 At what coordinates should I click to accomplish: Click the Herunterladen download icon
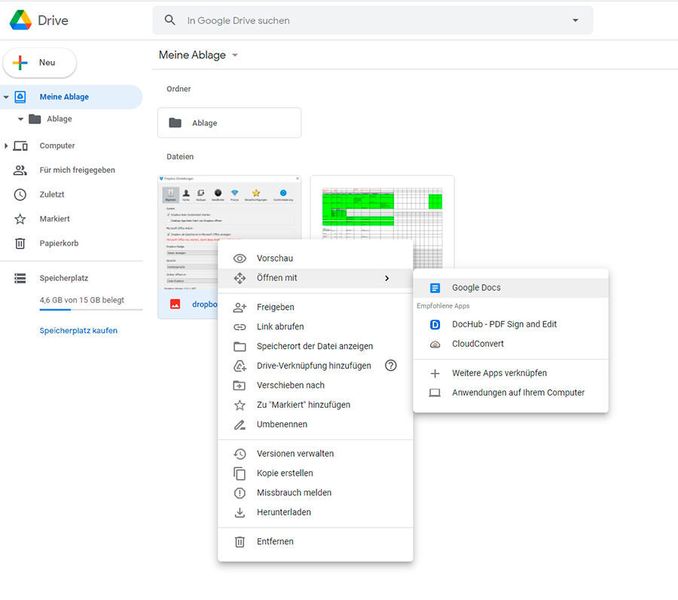point(240,513)
